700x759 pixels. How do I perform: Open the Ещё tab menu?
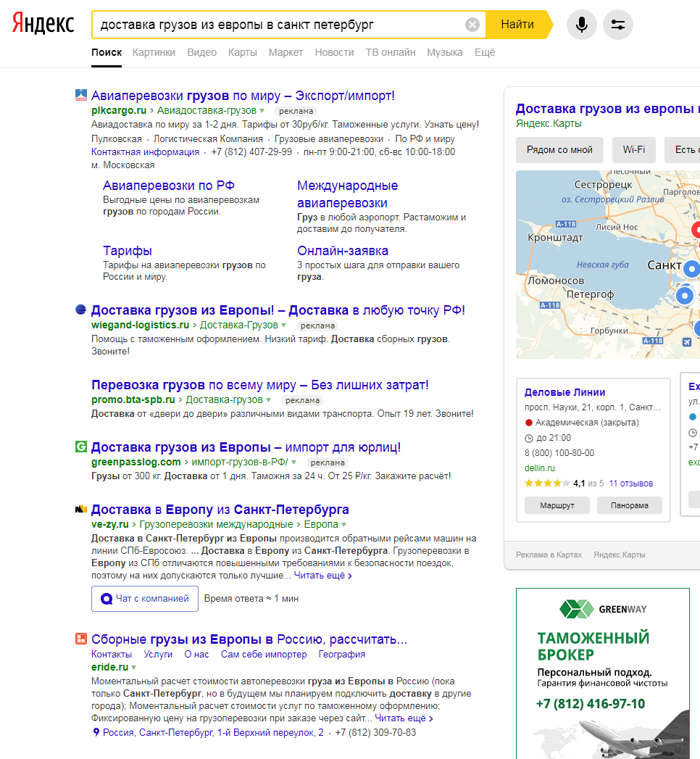point(485,52)
